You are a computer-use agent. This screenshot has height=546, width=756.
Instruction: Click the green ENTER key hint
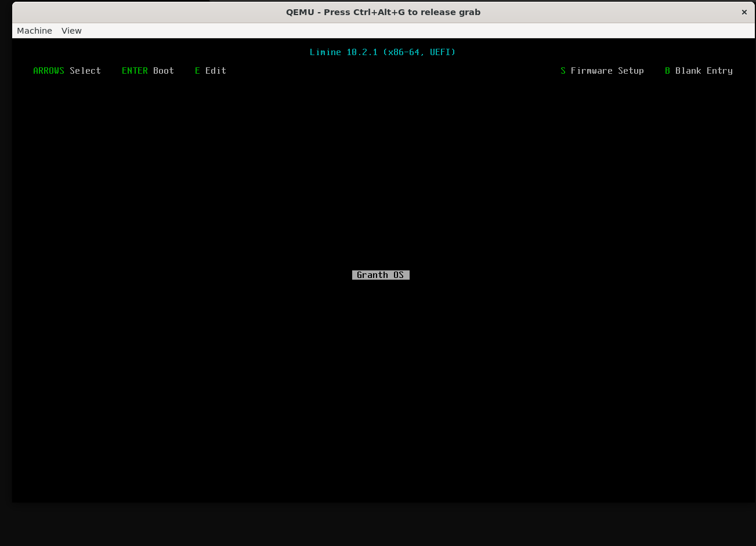coord(135,71)
